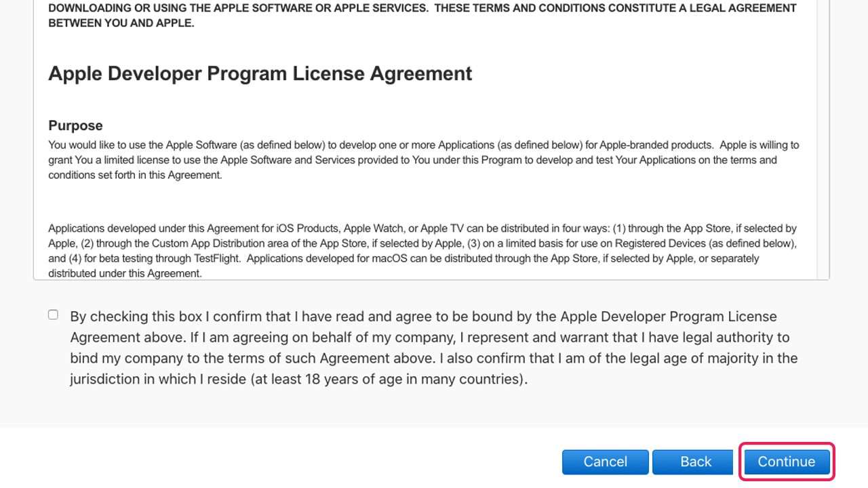Click the paragraph about Apple Software usage

point(420,160)
